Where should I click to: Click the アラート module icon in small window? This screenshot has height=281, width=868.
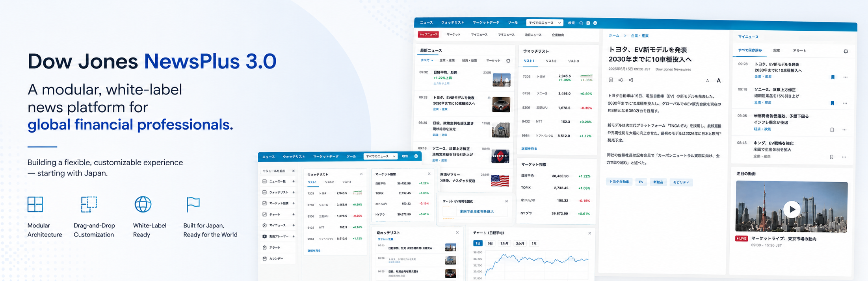coord(264,248)
